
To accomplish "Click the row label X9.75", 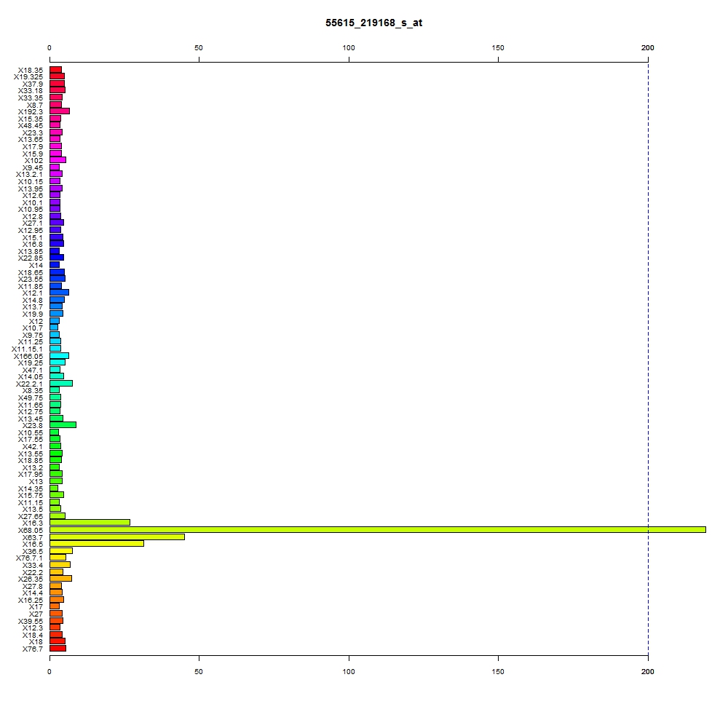I will (x=33, y=335).
